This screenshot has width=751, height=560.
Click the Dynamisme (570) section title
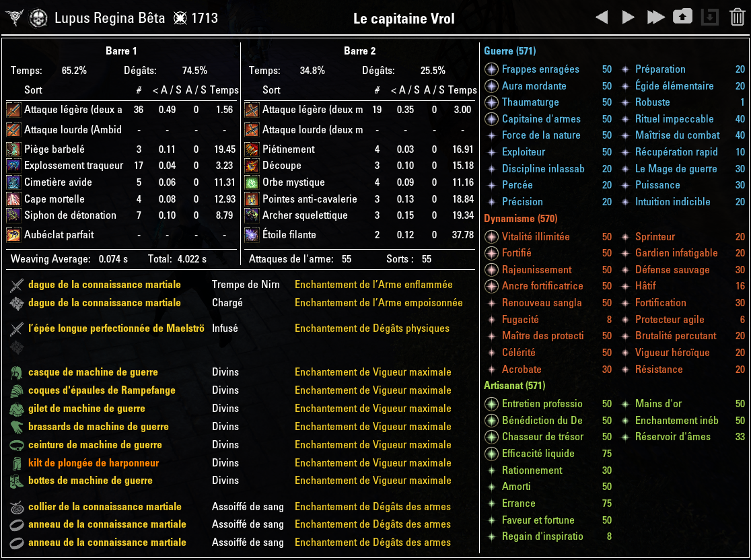tap(521, 219)
